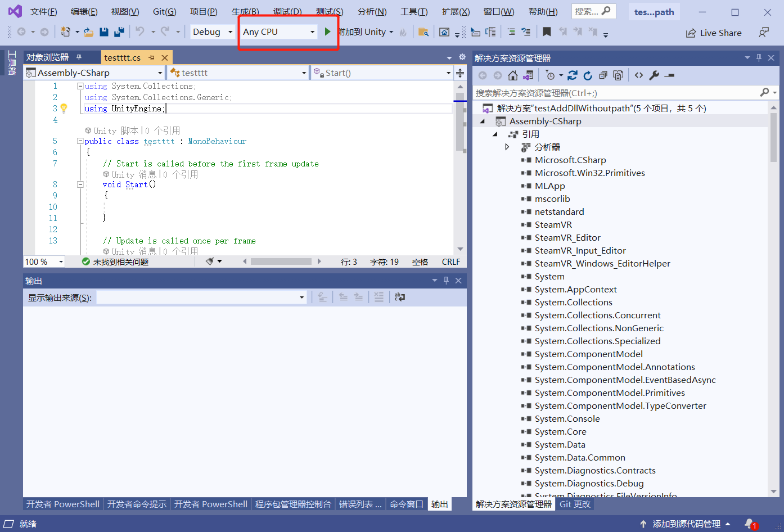Click the Home icon in Solution Explorer
Screen dimensions: 784x532
click(512, 75)
